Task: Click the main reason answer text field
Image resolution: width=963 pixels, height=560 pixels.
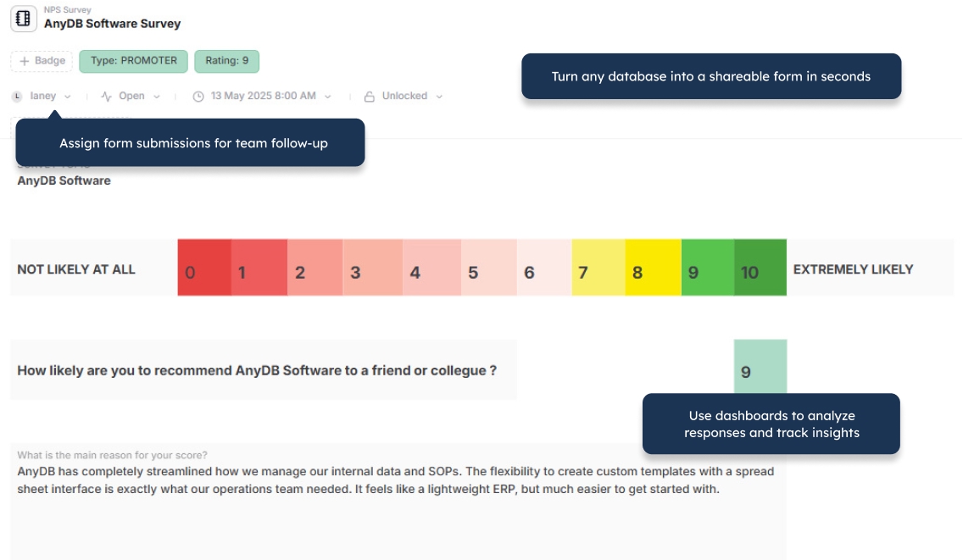Action: (x=398, y=502)
